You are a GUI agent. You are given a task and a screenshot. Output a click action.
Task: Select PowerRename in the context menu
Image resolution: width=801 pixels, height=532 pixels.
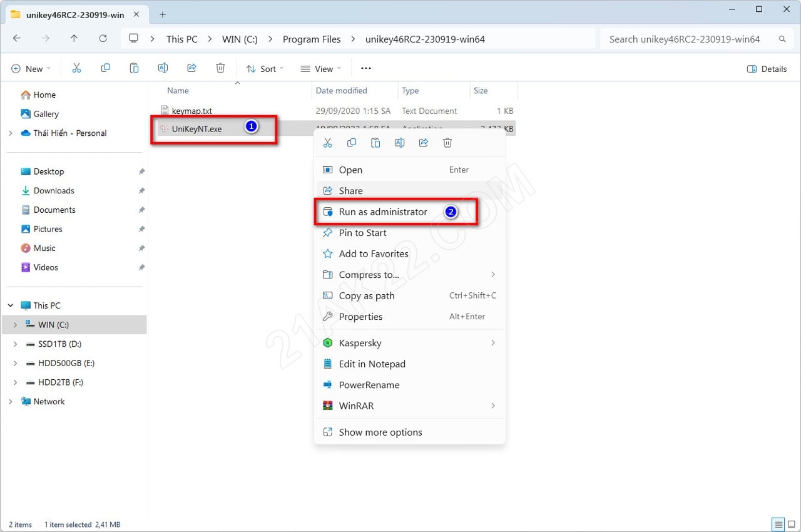coord(409,385)
